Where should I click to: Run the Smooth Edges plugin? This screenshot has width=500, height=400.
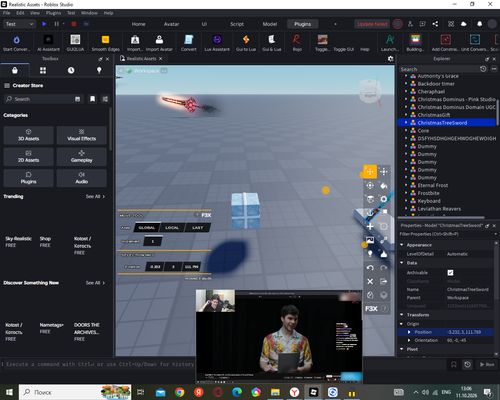pyautogui.click(x=105, y=43)
